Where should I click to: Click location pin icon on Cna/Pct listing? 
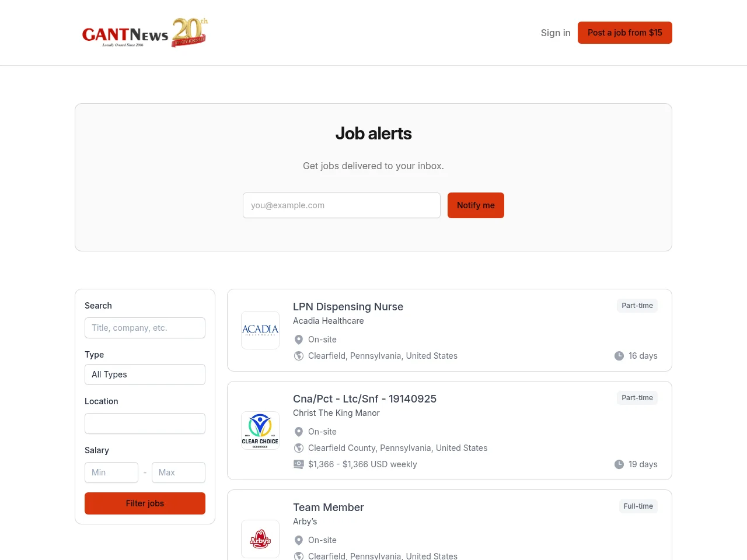299,432
